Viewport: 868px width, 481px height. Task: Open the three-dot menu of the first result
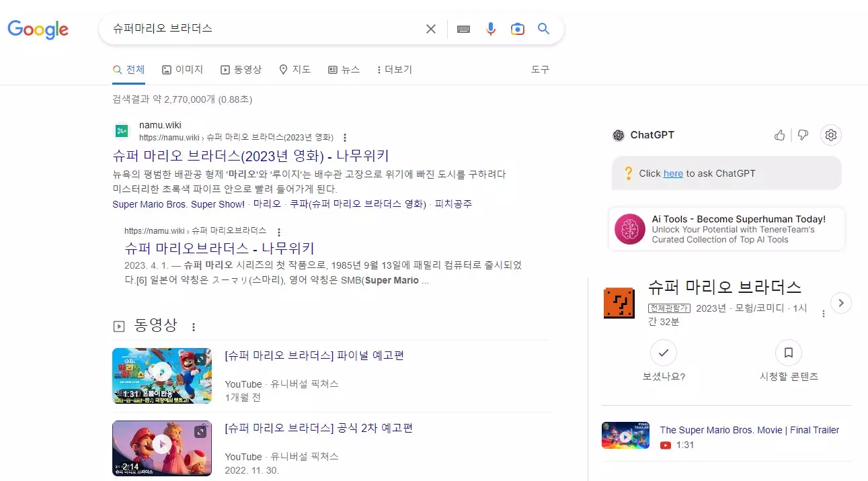coord(344,137)
